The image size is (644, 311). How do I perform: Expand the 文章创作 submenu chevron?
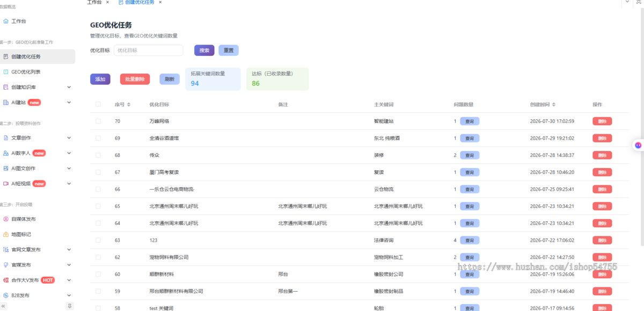point(69,138)
